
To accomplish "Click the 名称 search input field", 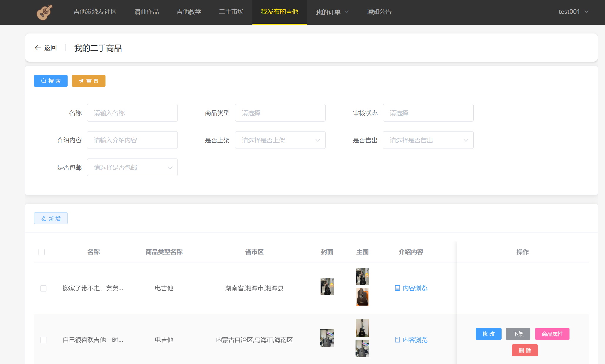I will point(132,113).
